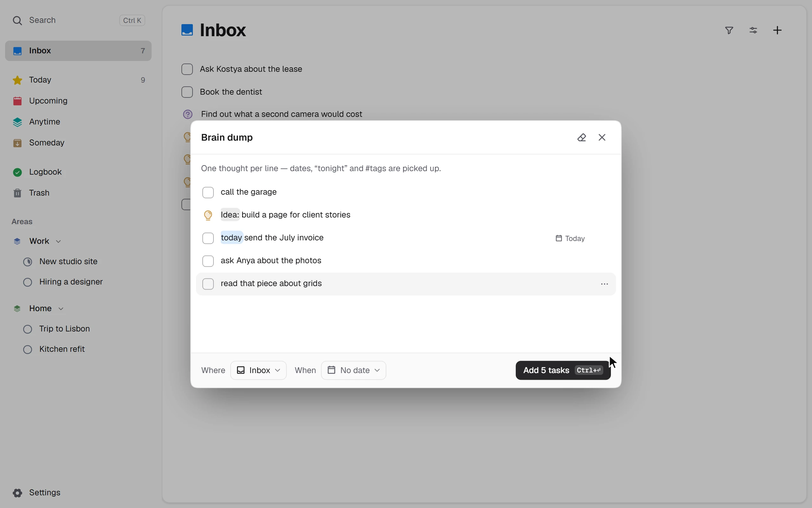Image resolution: width=812 pixels, height=508 pixels.
Task: Click the search magnifier icon
Action: point(17,21)
